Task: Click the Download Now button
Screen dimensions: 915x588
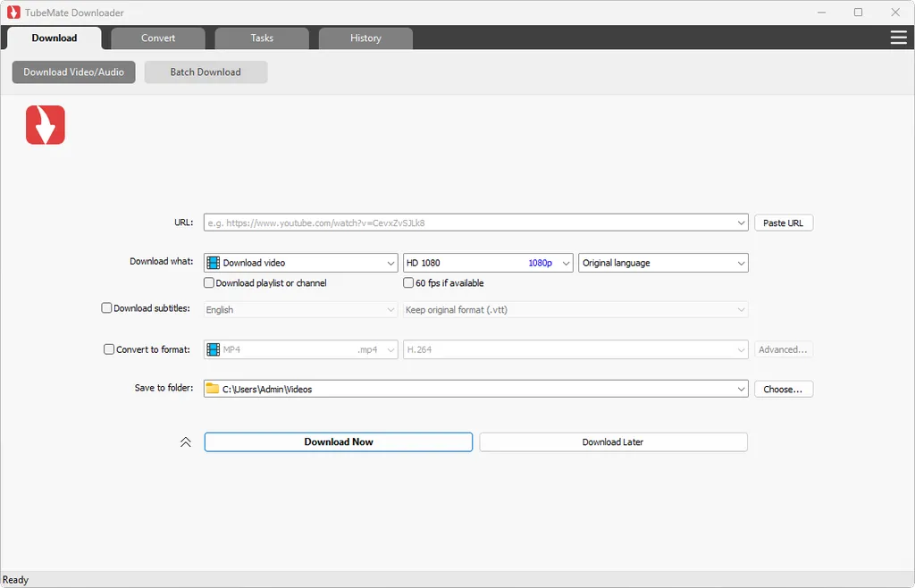Action: click(339, 442)
